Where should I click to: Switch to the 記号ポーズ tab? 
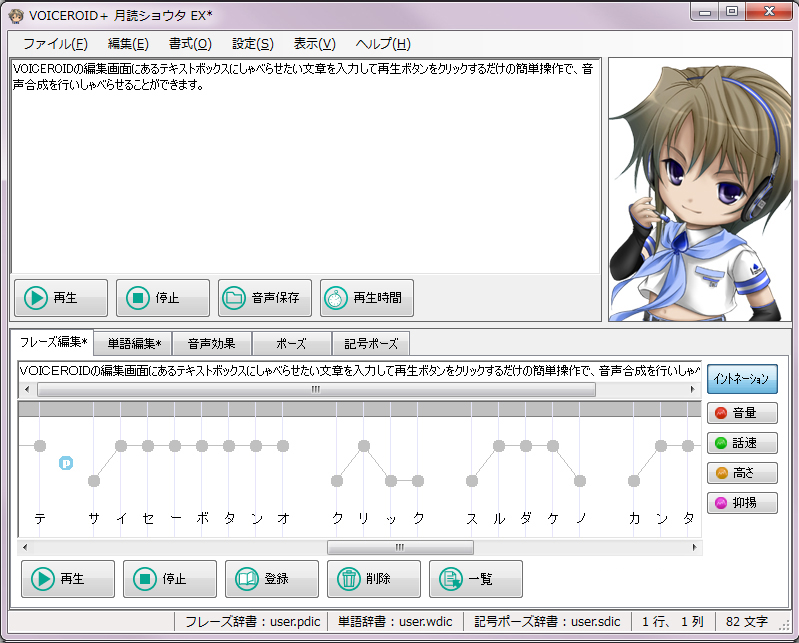click(x=371, y=344)
